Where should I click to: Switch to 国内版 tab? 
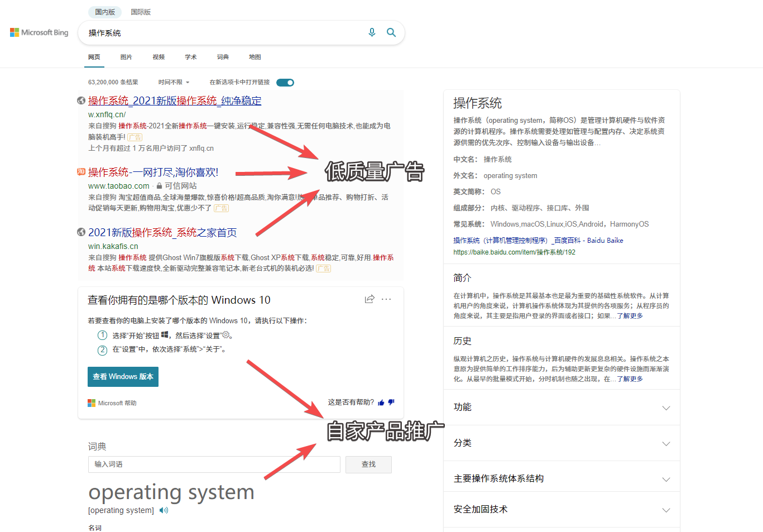point(105,12)
